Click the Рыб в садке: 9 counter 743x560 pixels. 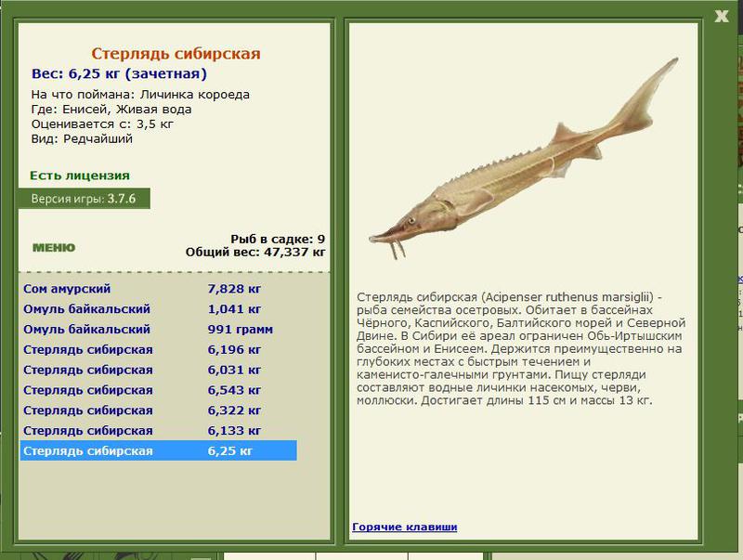(278, 239)
